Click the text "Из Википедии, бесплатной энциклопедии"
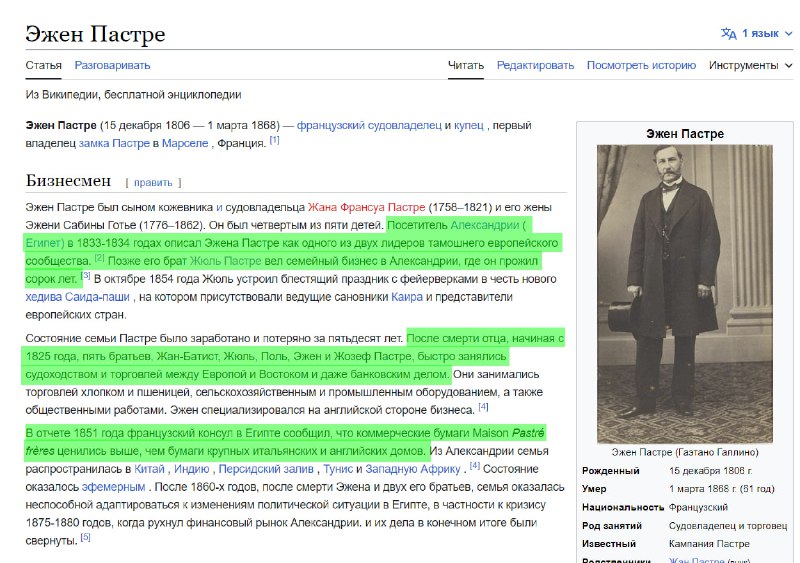 pyautogui.click(x=134, y=95)
